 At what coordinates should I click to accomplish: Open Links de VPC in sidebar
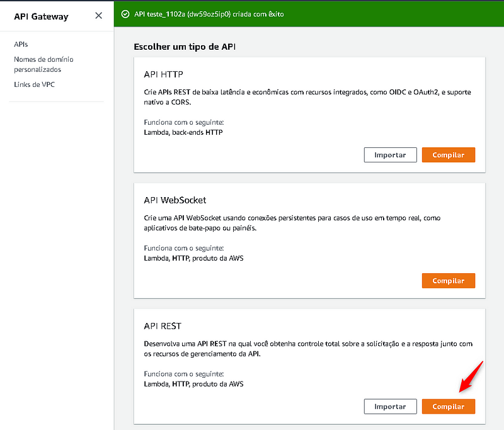(35, 84)
